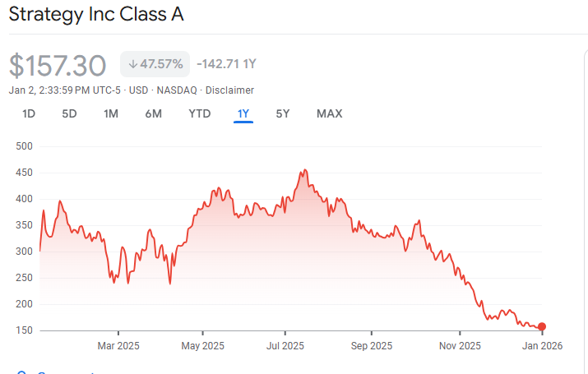This screenshot has width=588, height=374.
Task: Open the Disclaimer link
Action: coord(231,90)
